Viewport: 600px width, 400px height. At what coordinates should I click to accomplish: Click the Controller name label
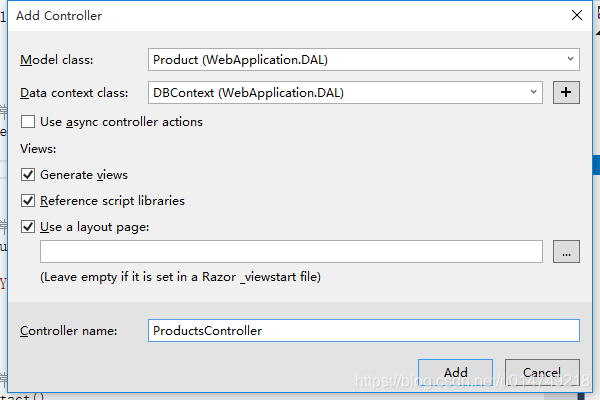click(68, 331)
